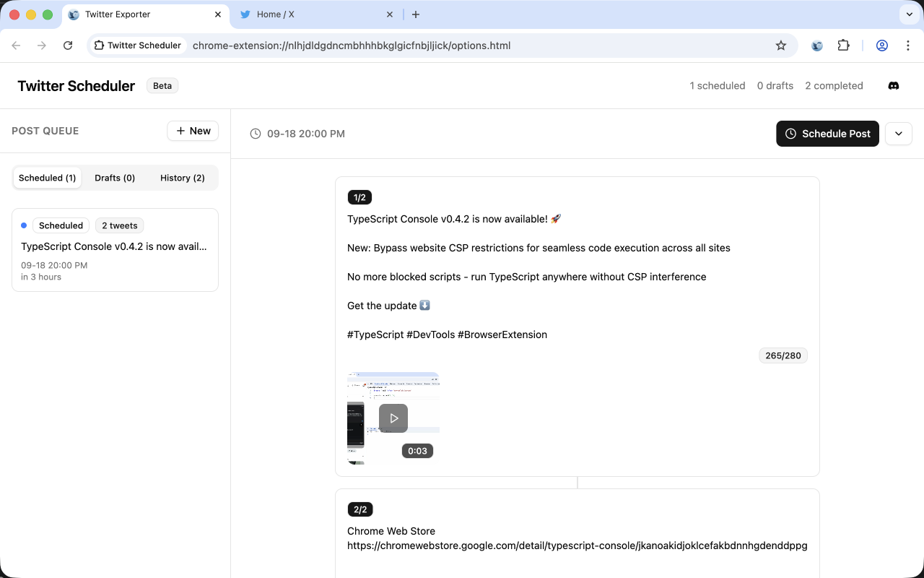Viewport: 924px width, 578px height.
Task: Click the 1 scheduled counter
Action: (x=718, y=86)
